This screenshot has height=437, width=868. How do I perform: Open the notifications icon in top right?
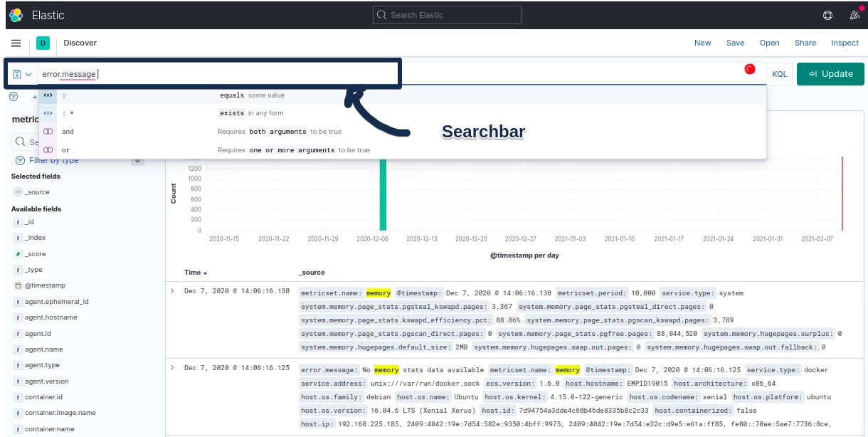(855, 15)
